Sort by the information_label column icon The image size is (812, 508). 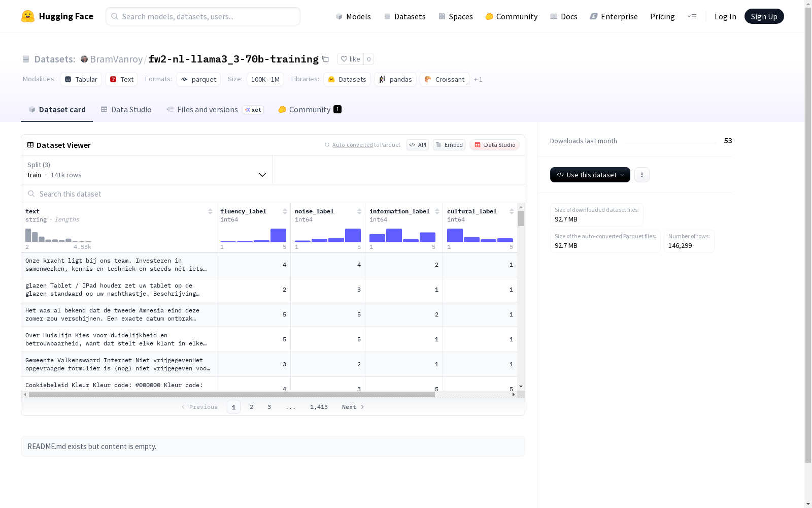point(437,211)
